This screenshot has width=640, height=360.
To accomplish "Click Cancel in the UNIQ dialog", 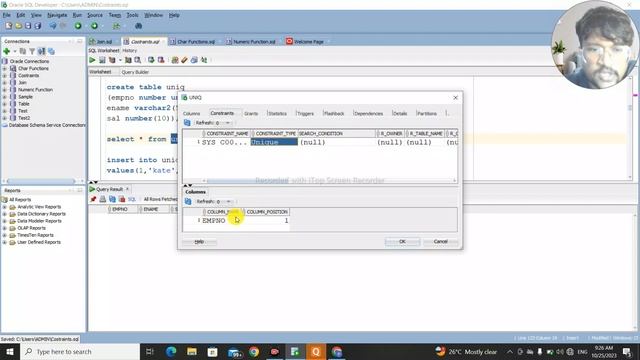I will click(440, 242).
